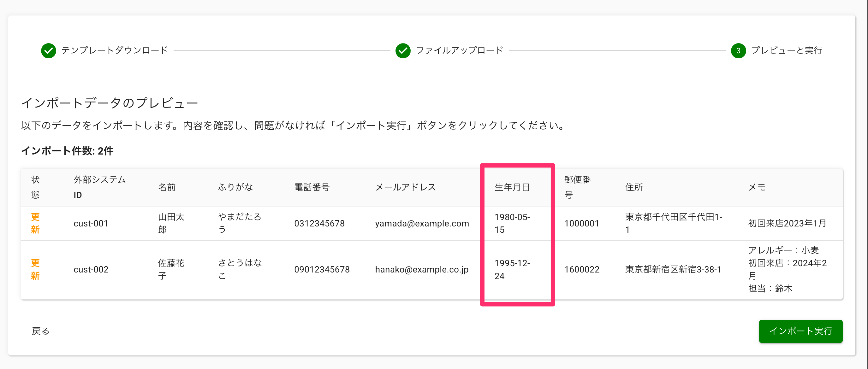Screen dimensions: 868x369
Task: Select the プレビューと実行 step label
Action: pyautogui.click(x=787, y=50)
